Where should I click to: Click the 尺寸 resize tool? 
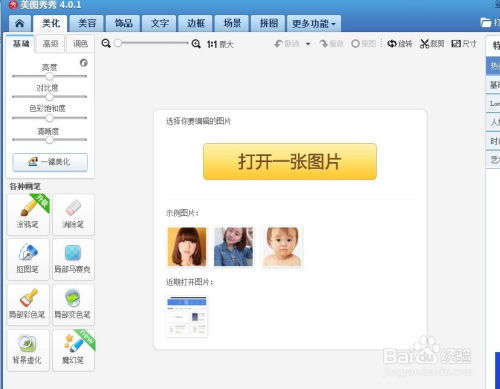(464, 44)
